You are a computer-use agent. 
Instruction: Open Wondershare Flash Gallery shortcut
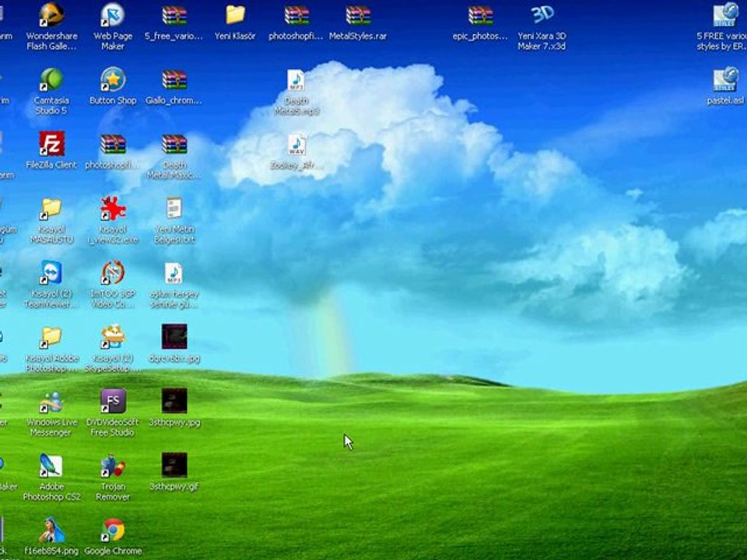coord(51,16)
